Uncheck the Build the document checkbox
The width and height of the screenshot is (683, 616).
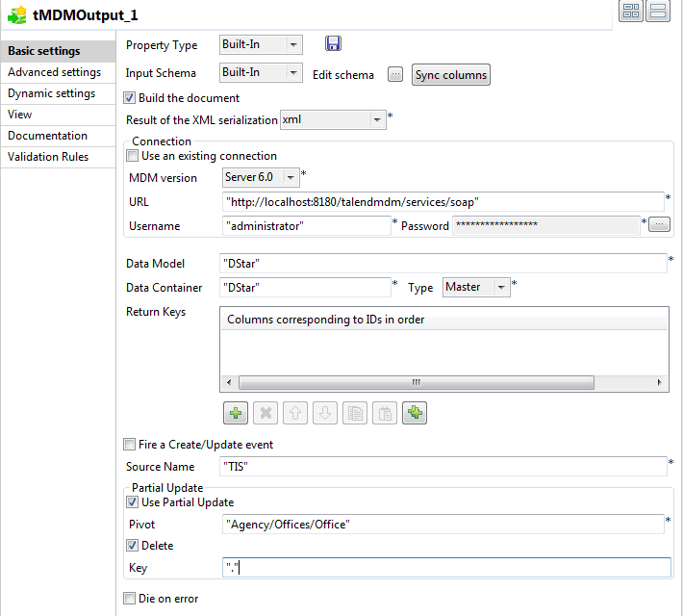click(131, 98)
